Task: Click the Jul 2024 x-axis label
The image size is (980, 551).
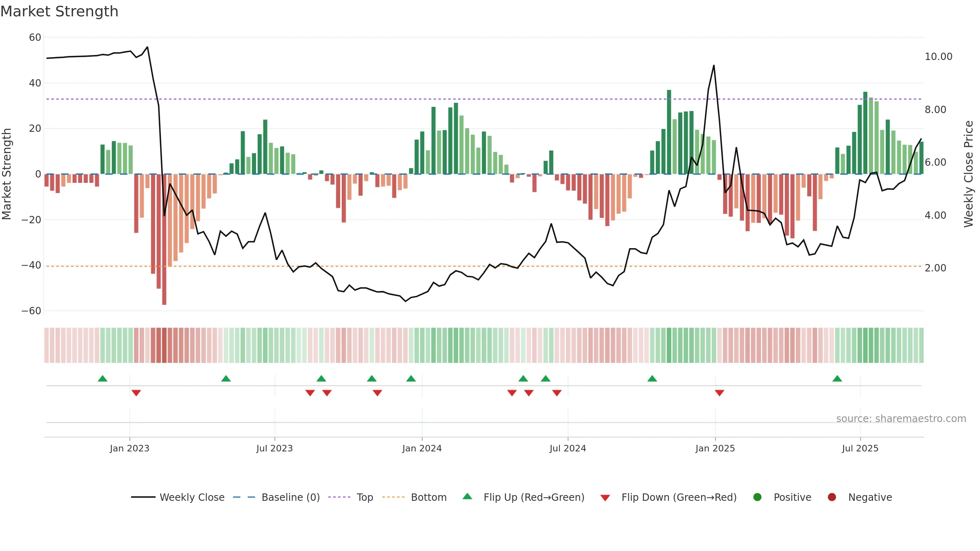Action: point(568,448)
